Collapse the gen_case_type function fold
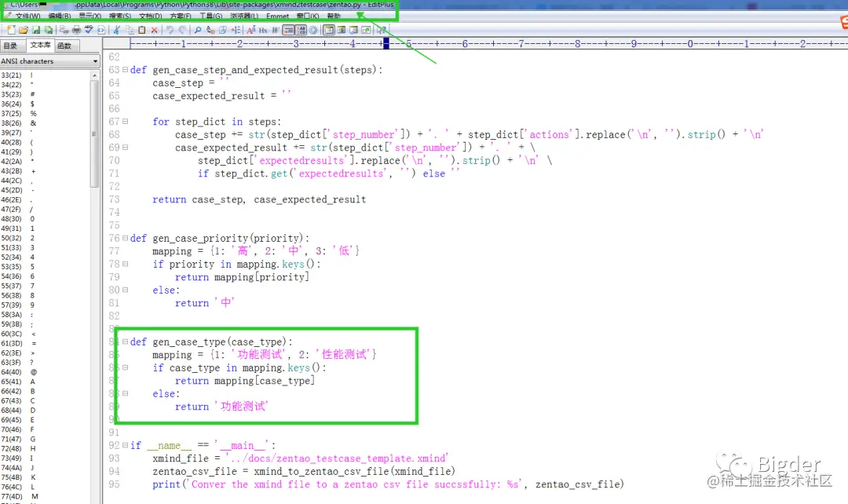Screen dimensions: 848x504 click(x=125, y=341)
